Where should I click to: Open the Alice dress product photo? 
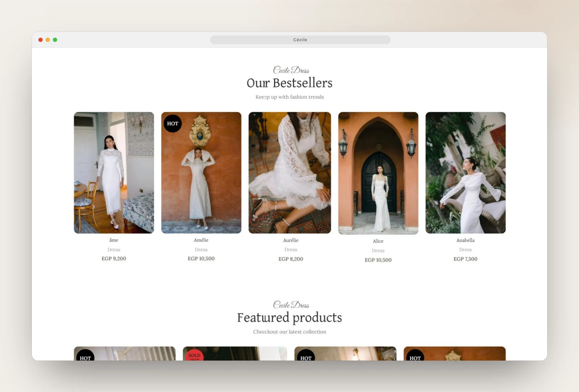[378, 173]
